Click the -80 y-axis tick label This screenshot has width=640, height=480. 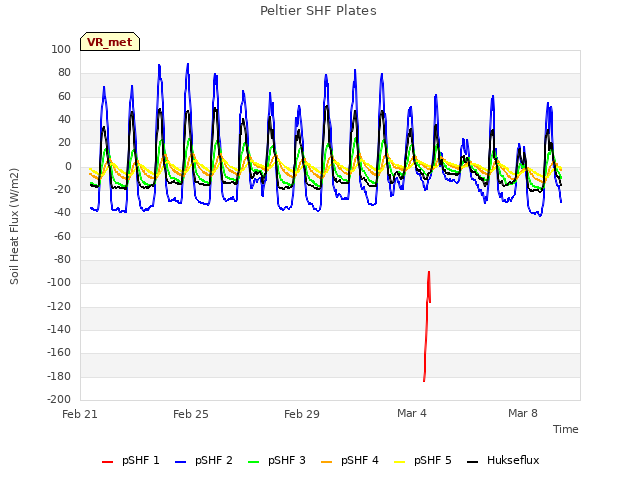(x=62, y=260)
